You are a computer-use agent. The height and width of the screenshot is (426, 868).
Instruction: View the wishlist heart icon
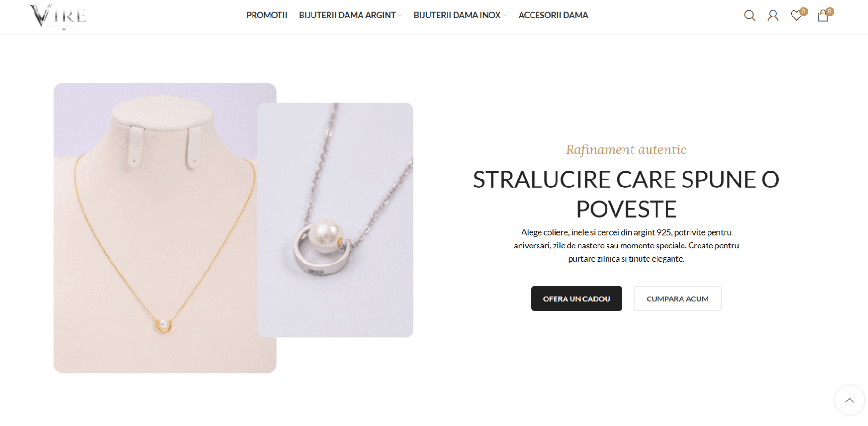796,16
